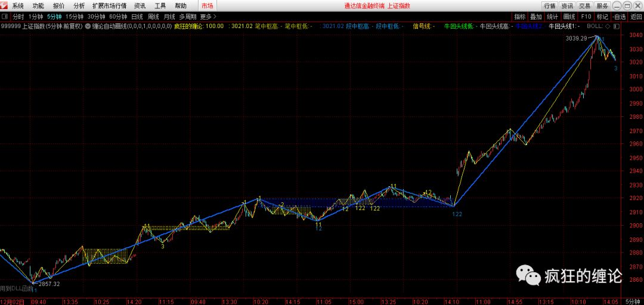Switch to 周线 weekly chart
This screenshot has height=305, width=644.
153,17
